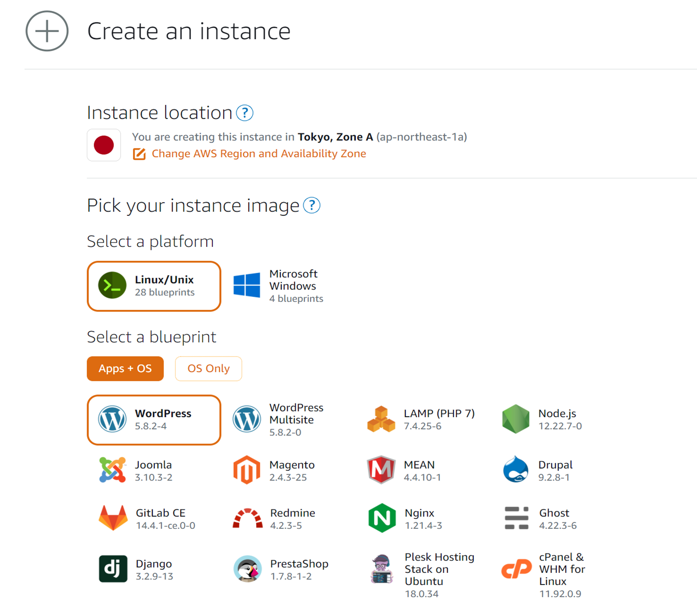Choose the Ghost logo icon
Screen dimensions: 697x616
pos(517,518)
